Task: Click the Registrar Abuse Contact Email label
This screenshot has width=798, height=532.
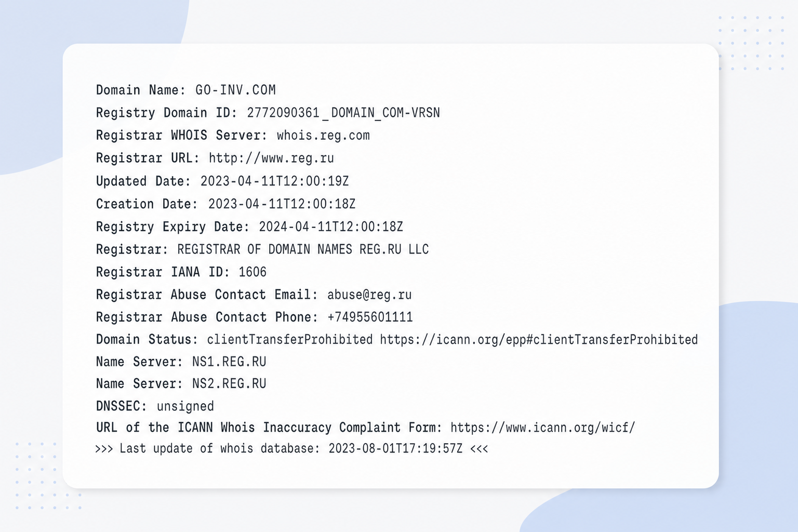Action: point(207,295)
